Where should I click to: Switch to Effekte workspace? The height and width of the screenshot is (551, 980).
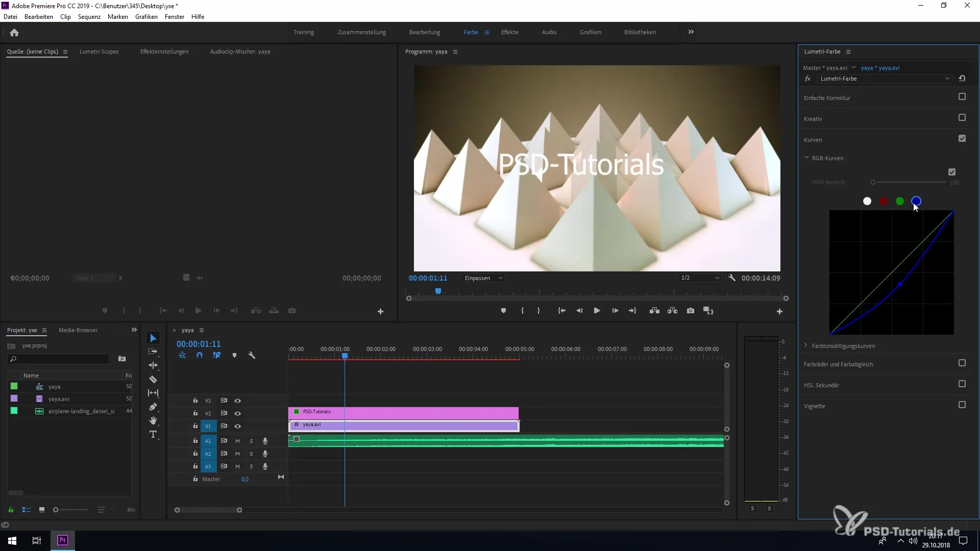[510, 32]
